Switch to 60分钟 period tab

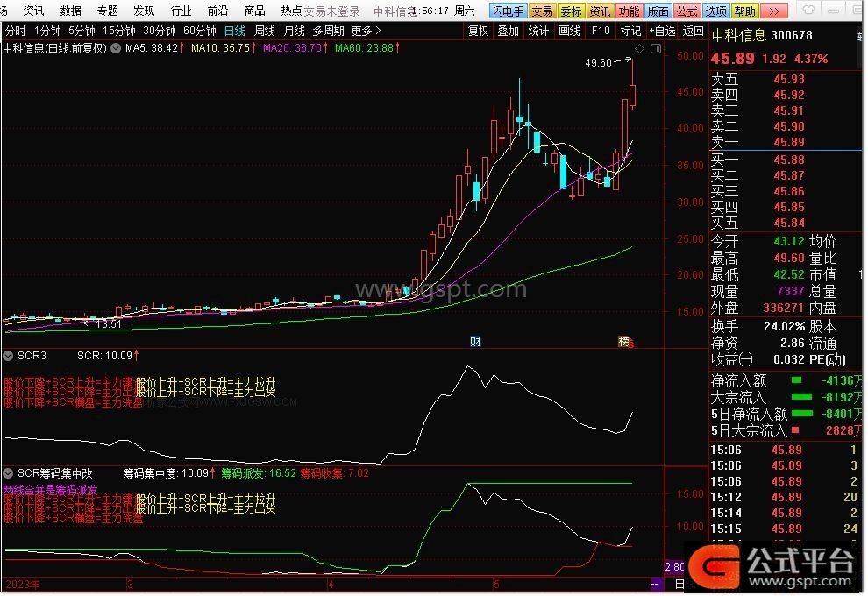pyautogui.click(x=200, y=31)
